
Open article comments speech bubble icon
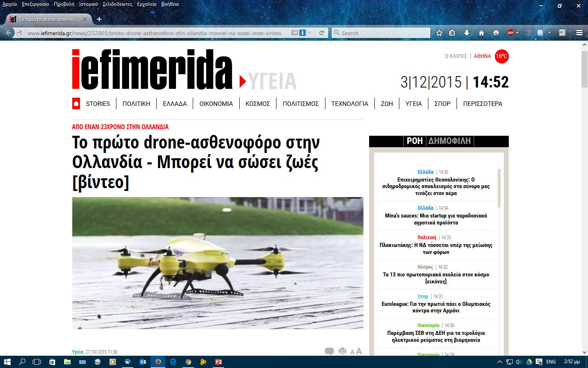point(329,351)
